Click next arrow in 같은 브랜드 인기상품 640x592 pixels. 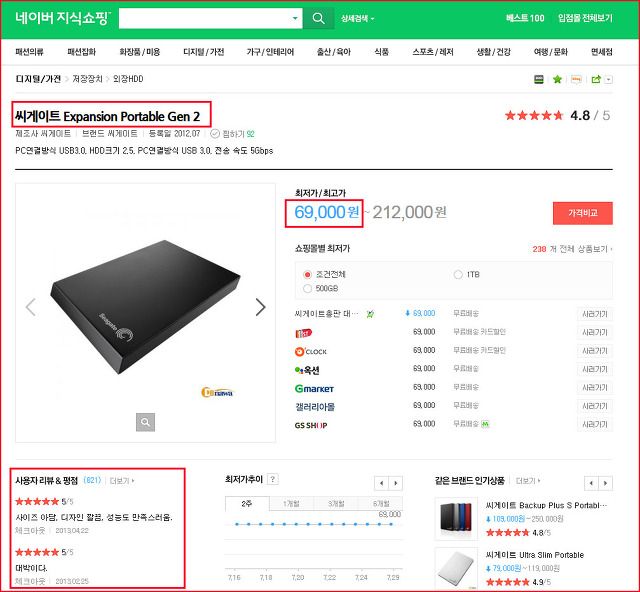coord(605,483)
